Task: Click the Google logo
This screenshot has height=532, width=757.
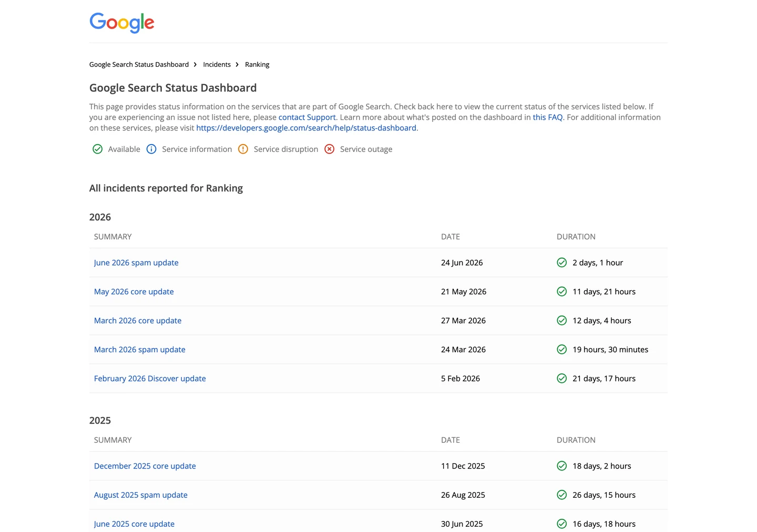Action: coord(122,23)
